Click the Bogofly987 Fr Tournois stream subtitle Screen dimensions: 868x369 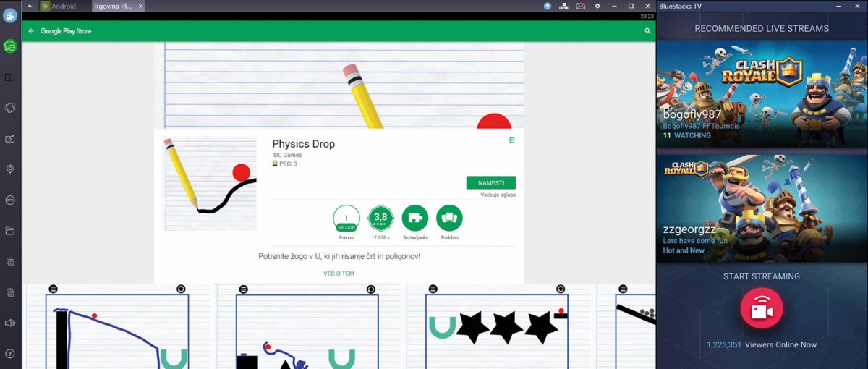click(x=702, y=126)
